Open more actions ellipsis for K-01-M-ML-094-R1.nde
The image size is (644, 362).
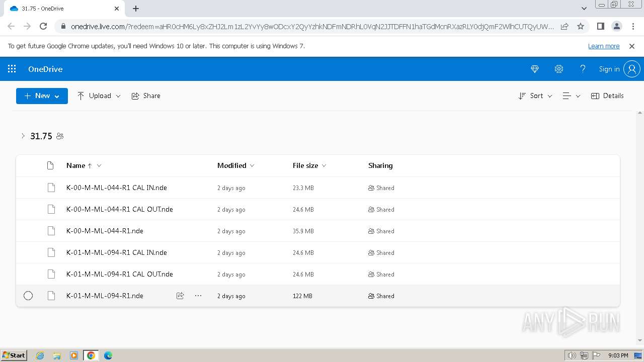click(x=198, y=296)
